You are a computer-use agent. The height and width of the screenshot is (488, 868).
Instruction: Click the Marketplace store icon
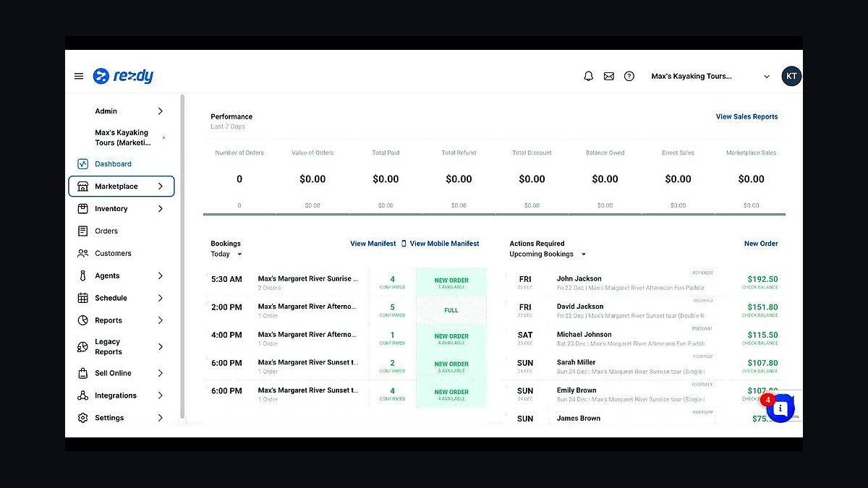click(x=82, y=187)
